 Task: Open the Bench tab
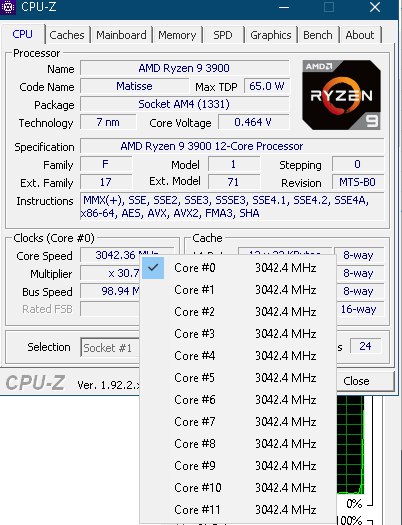click(318, 35)
